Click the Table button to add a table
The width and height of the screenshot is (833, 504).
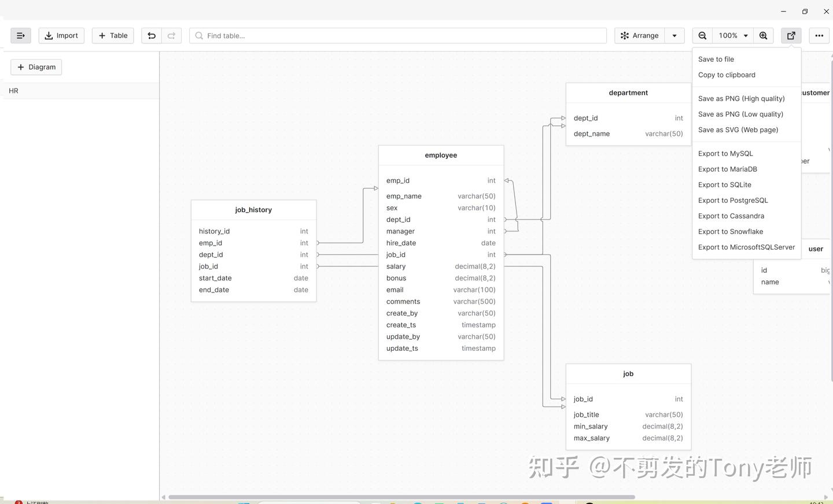(112, 35)
